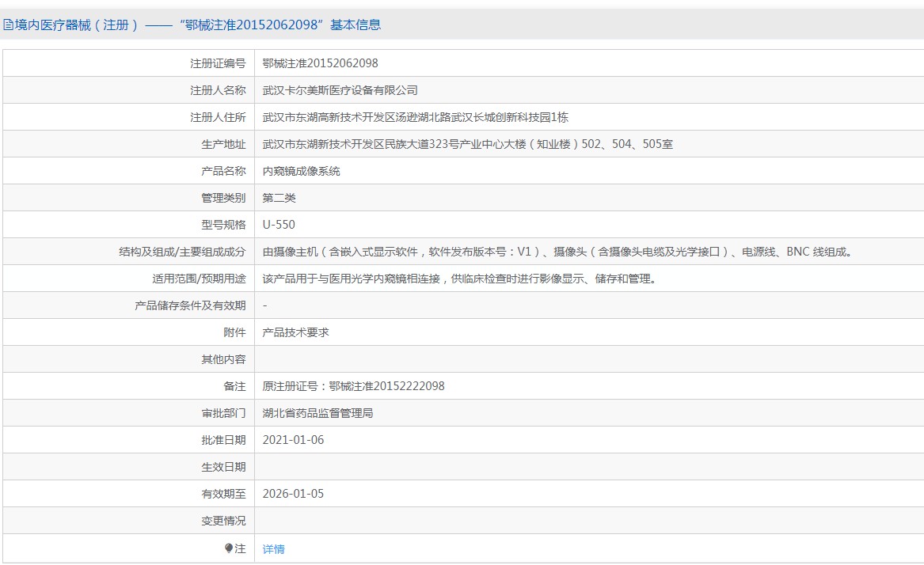
Task: Click the 产品名称 label
Action: click(223, 171)
